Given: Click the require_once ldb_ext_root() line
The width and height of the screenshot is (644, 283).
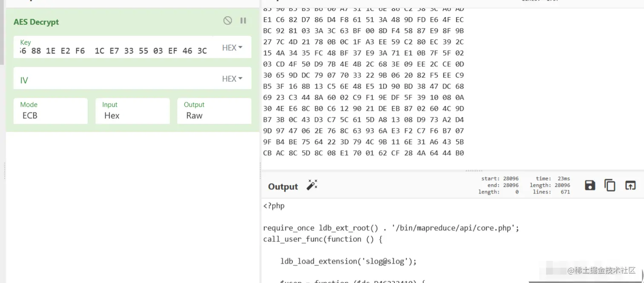Looking at the screenshot, I should [x=391, y=228].
